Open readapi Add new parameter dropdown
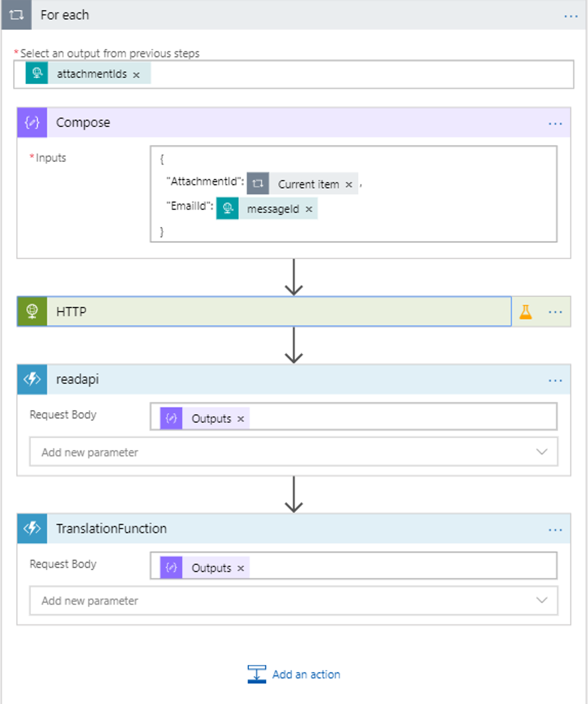 [x=293, y=452]
